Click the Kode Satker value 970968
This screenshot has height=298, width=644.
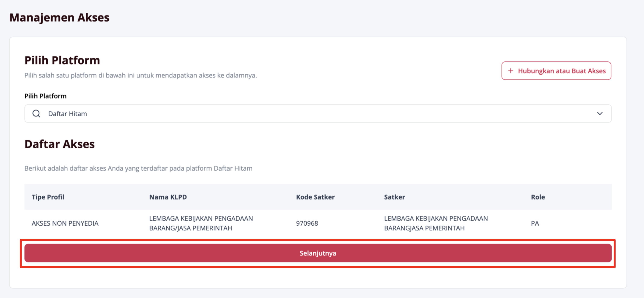click(307, 223)
